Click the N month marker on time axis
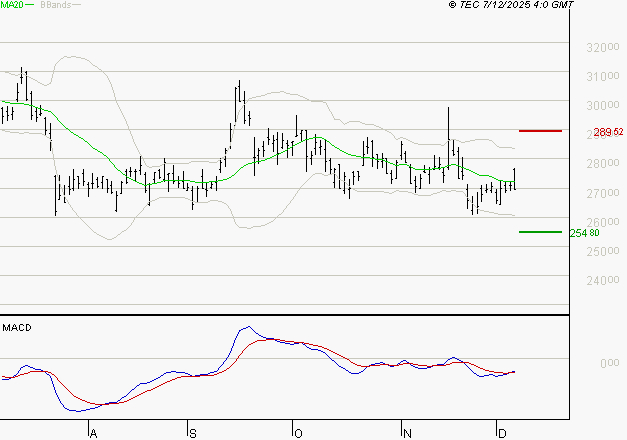Screen dimensions: 627x440 (x=407, y=433)
